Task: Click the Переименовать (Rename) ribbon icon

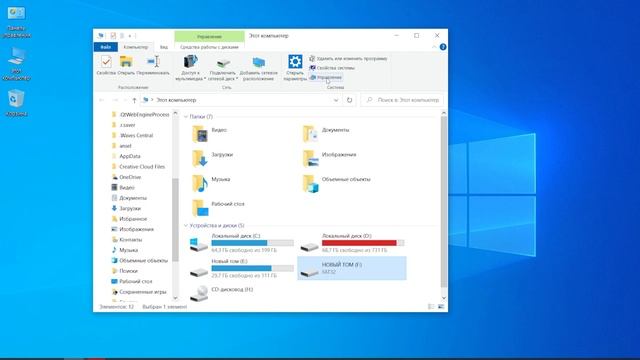Action: (x=153, y=65)
